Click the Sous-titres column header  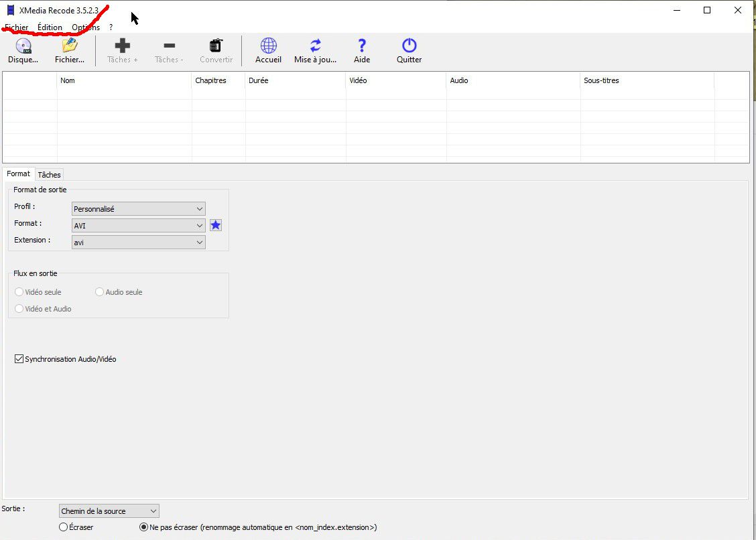[647, 80]
